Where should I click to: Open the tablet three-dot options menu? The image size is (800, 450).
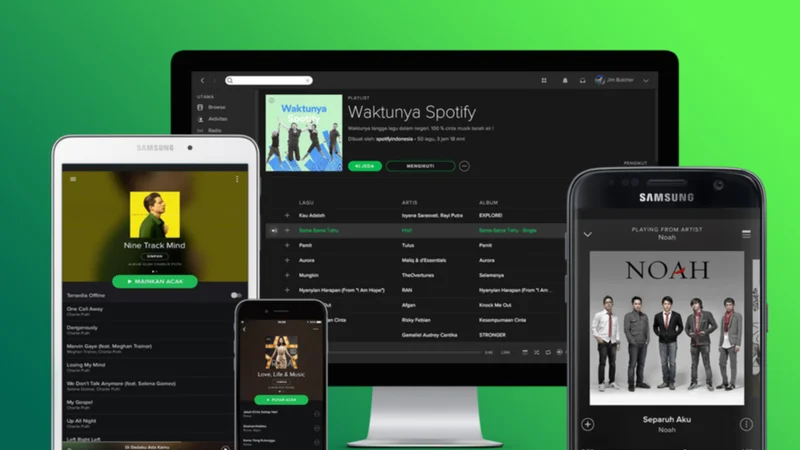[x=237, y=179]
